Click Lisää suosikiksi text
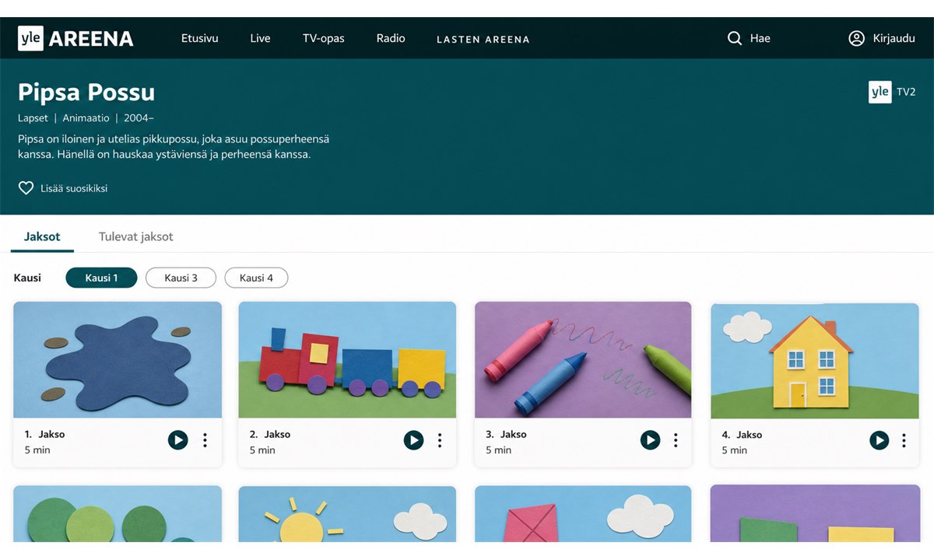934x560 pixels. (74, 188)
